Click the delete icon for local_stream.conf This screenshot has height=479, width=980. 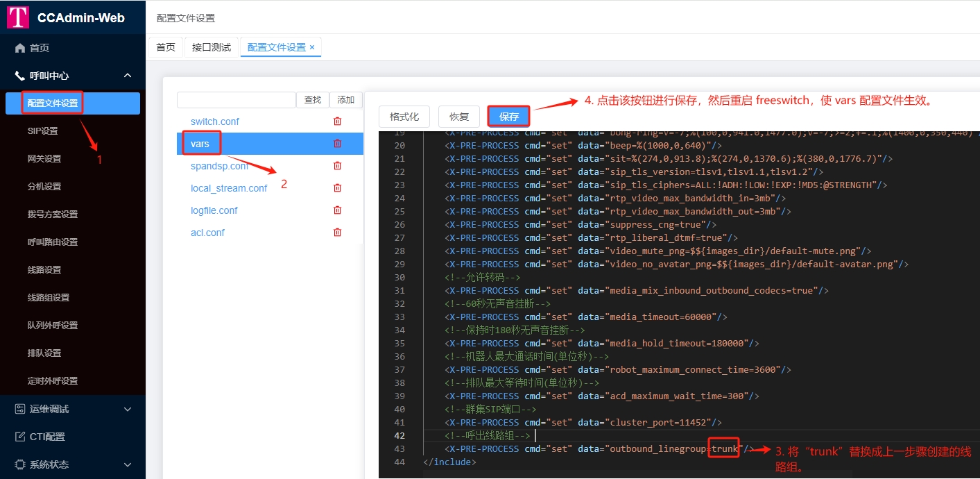[x=337, y=188]
